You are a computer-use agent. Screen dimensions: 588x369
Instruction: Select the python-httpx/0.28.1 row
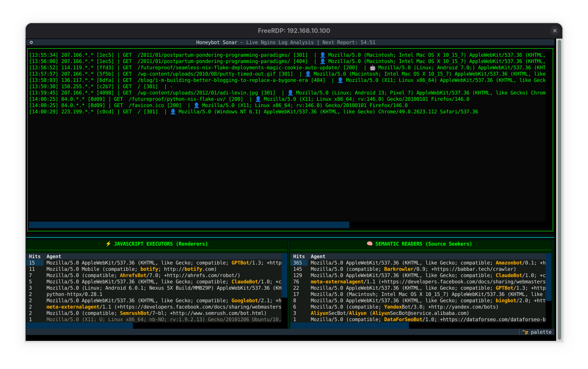[x=75, y=294]
